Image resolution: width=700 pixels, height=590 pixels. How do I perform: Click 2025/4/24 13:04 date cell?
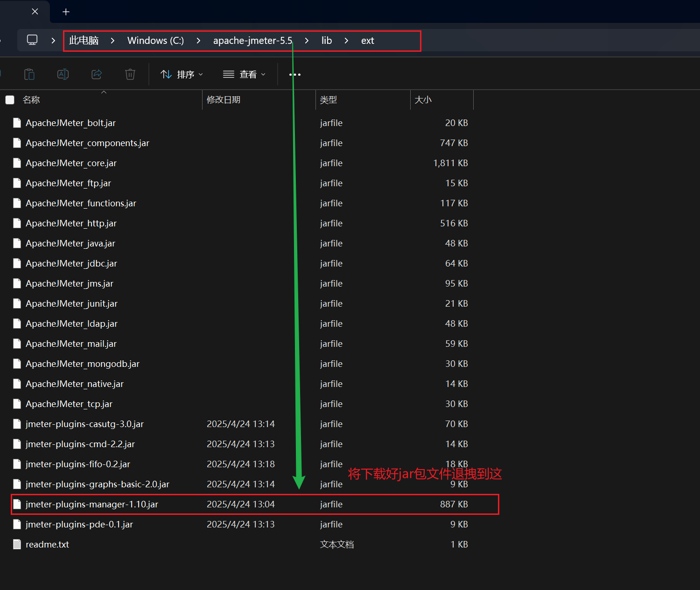tap(241, 504)
